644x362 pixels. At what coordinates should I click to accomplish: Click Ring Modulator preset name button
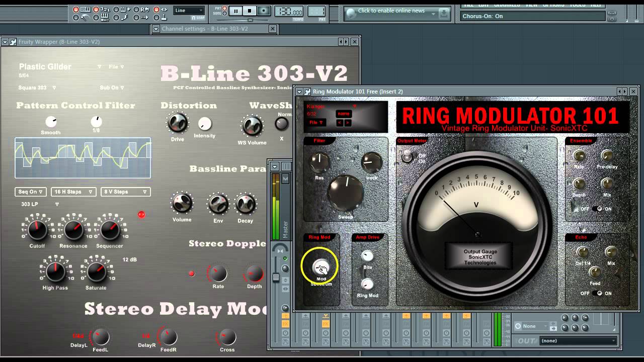tap(344, 114)
